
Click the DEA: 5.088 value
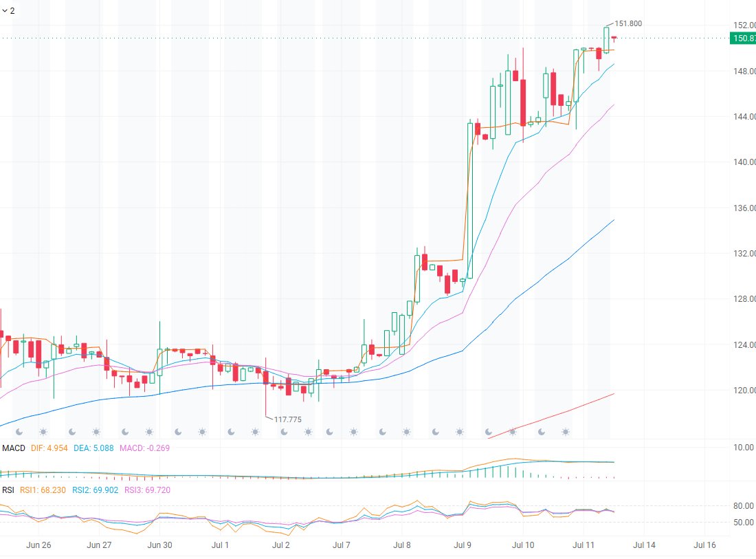coord(93,448)
